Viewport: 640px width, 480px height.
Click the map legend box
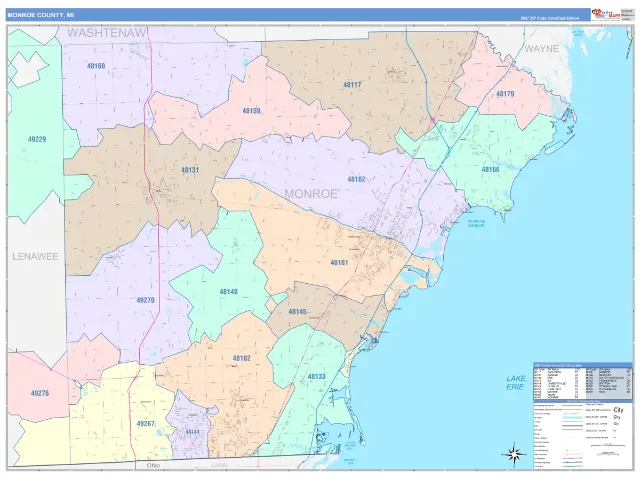point(582,435)
